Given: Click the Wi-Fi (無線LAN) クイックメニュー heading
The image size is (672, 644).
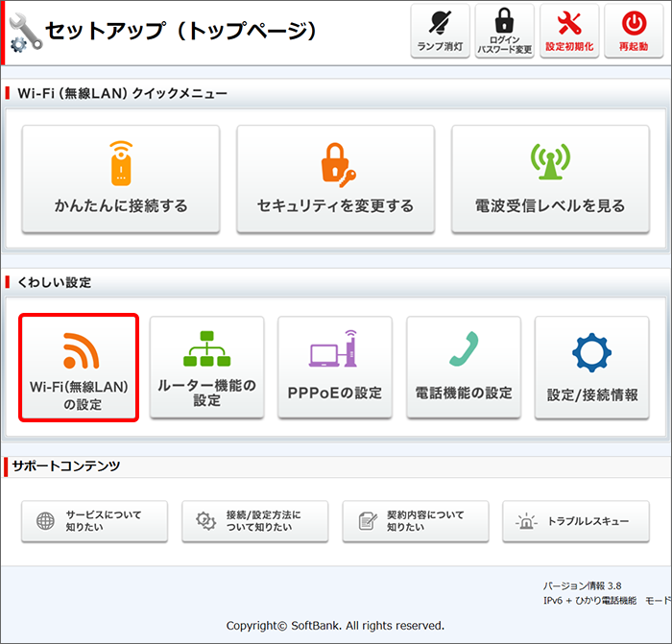Looking at the screenshot, I should click(122, 93).
